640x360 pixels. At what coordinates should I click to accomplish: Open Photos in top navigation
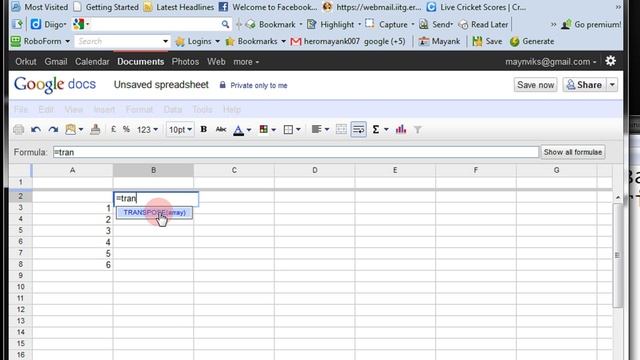coord(185,62)
